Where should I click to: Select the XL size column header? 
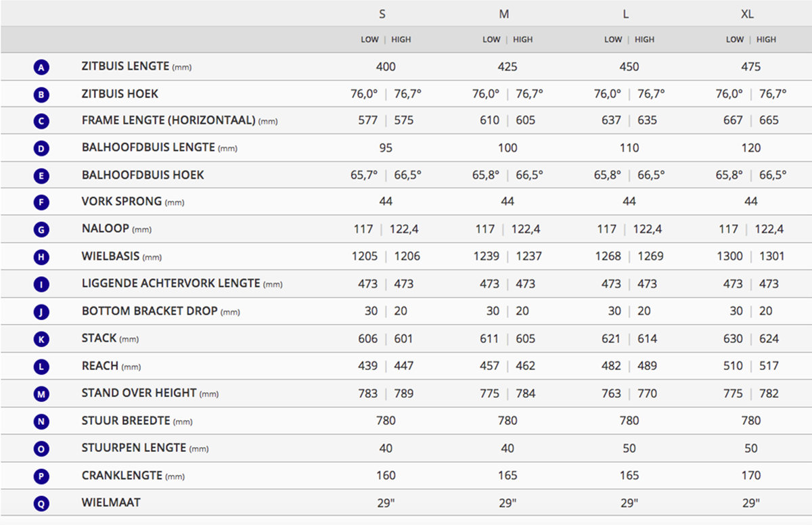[747, 14]
